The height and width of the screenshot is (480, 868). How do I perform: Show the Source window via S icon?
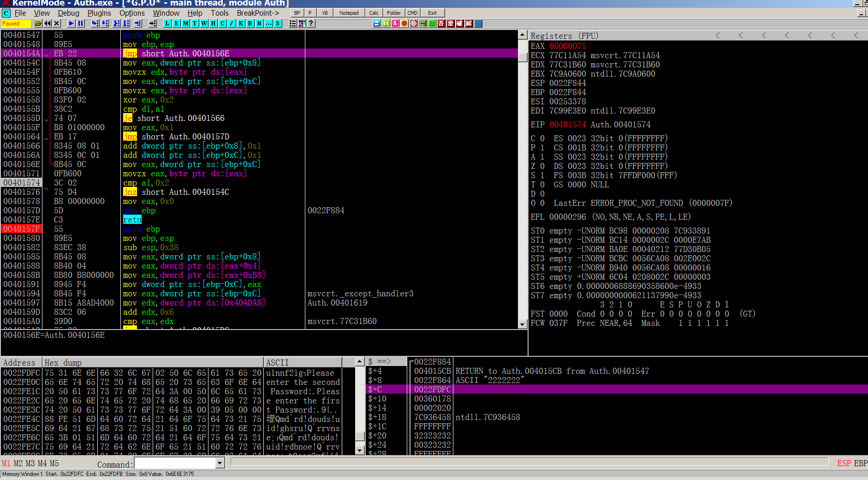(278, 24)
